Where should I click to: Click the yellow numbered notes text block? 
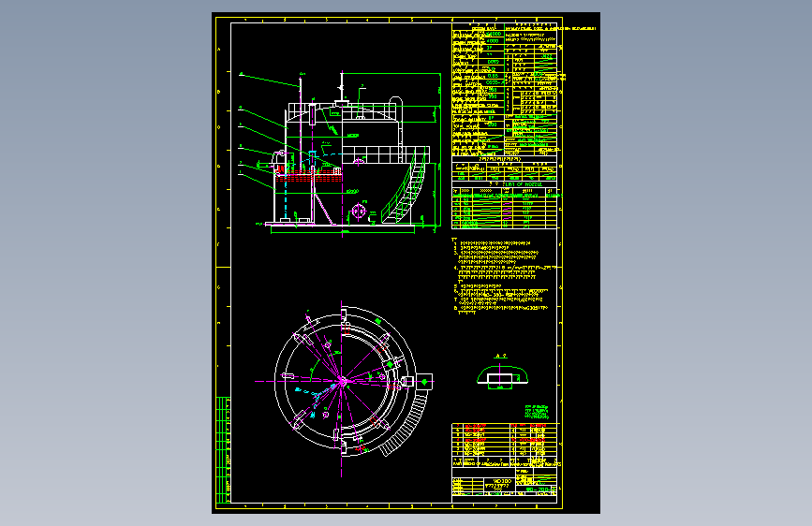506,276
